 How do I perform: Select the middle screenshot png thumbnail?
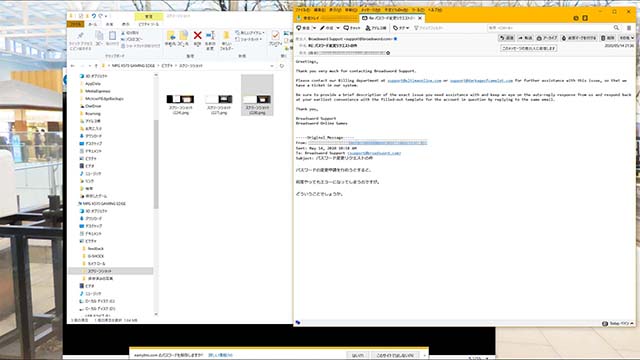(x=219, y=104)
